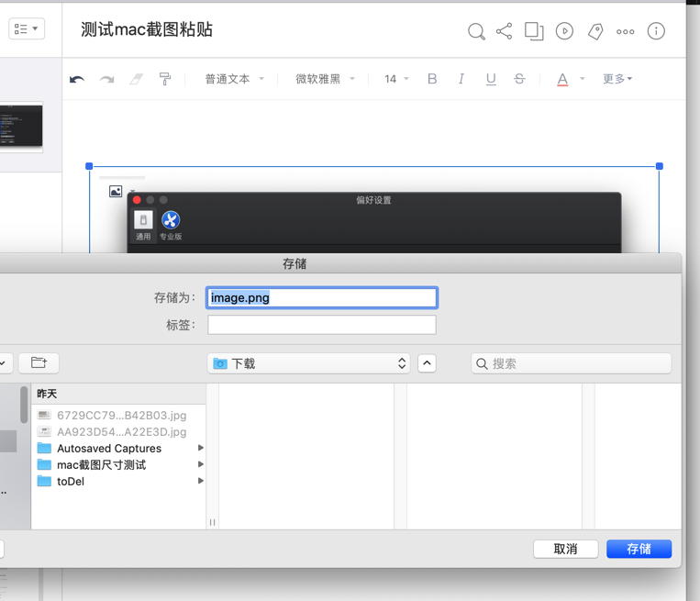This screenshot has height=601, width=700.
Task: Toggle bold formatting
Action: tap(432, 79)
